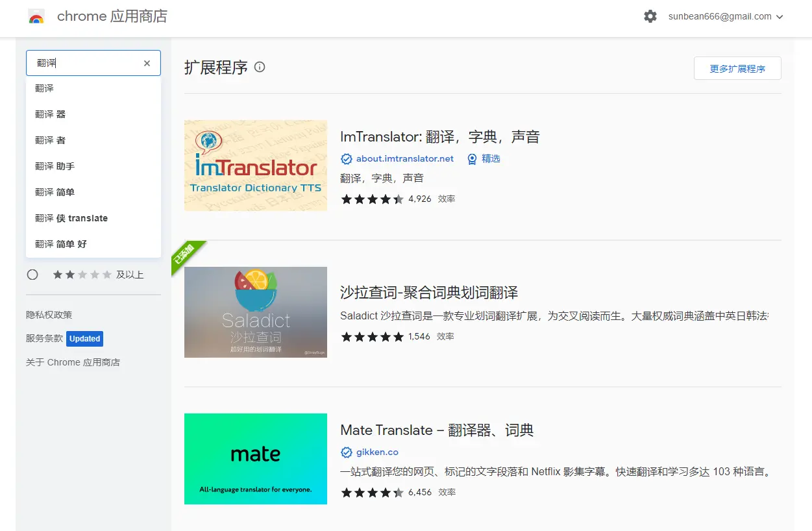Open the ImTranslator extension thumbnail
The image size is (812, 531).
[x=256, y=166]
